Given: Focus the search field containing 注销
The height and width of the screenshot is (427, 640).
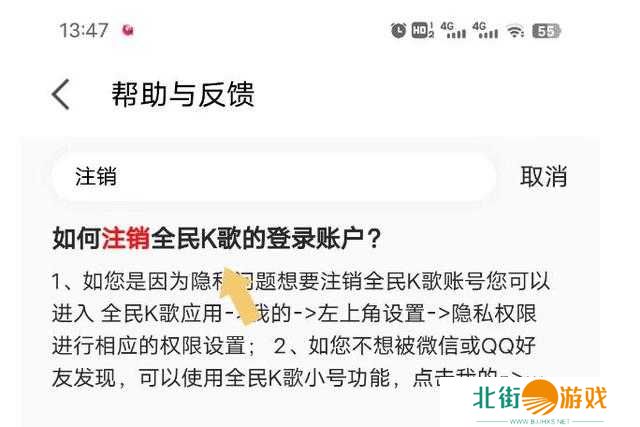Looking at the screenshot, I should pos(274,177).
